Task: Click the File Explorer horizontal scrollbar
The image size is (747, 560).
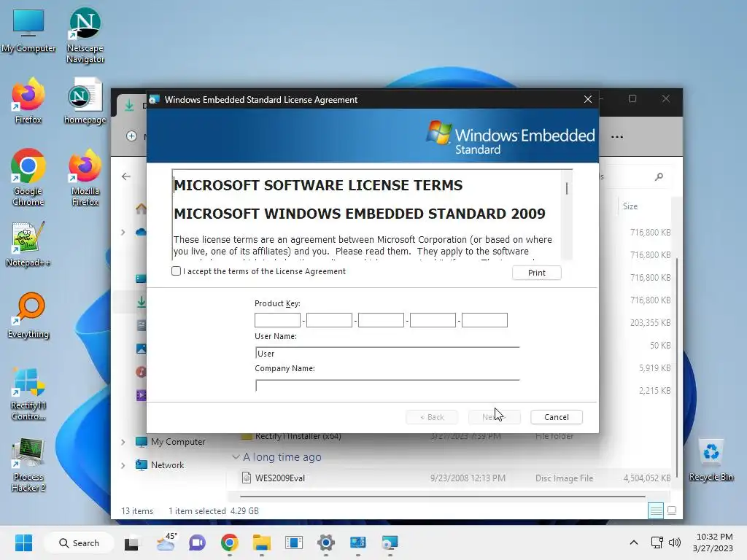Action: click(442, 497)
